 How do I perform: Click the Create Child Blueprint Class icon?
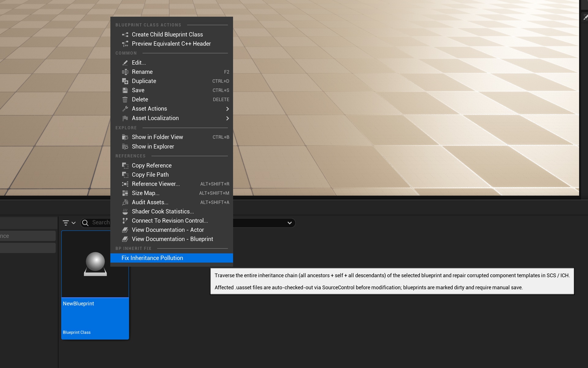[x=125, y=35]
